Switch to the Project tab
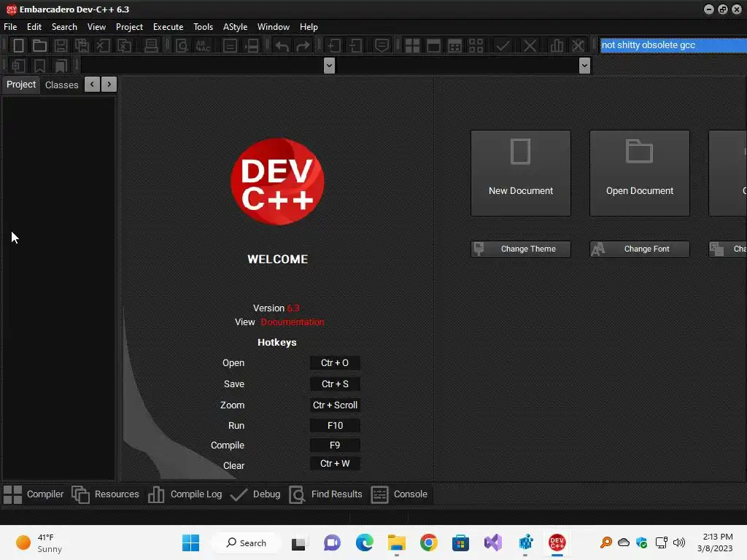Image resolution: width=747 pixels, height=560 pixels. point(21,85)
